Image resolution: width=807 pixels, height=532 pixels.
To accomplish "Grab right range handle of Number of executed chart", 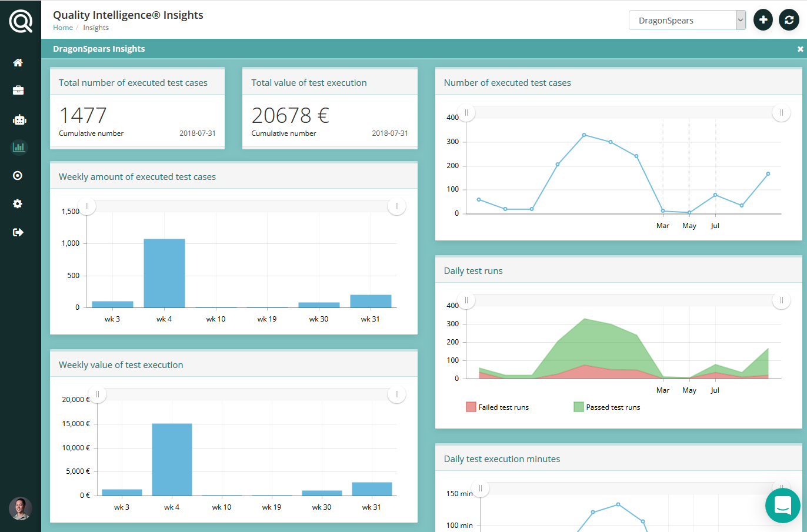I will click(781, 112).
